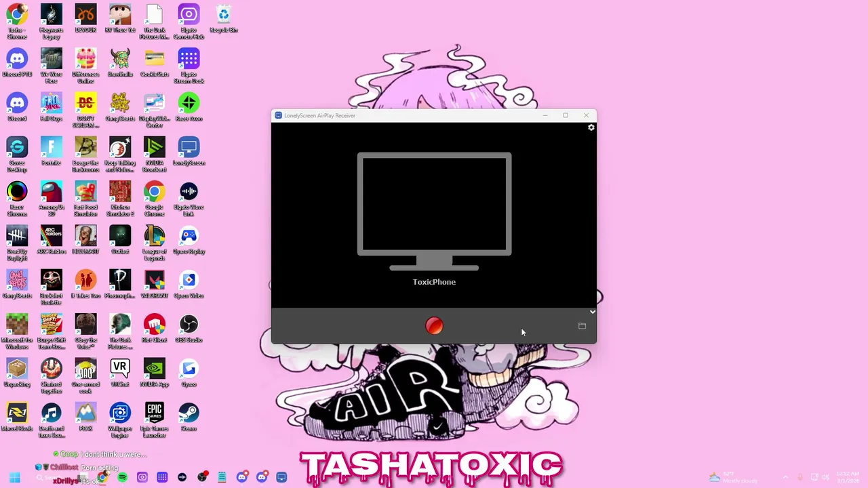Open LonelyScreen desktop shortcut

(x=189, y=152)
